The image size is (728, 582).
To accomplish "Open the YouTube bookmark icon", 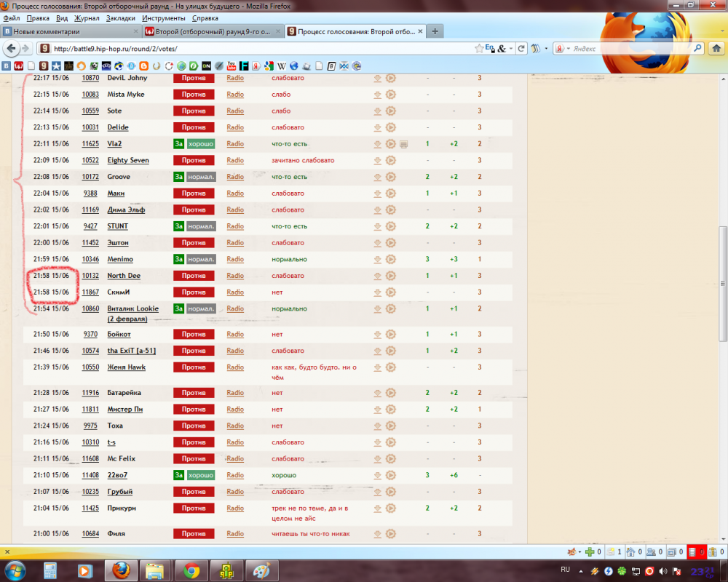I will [232, 66].
